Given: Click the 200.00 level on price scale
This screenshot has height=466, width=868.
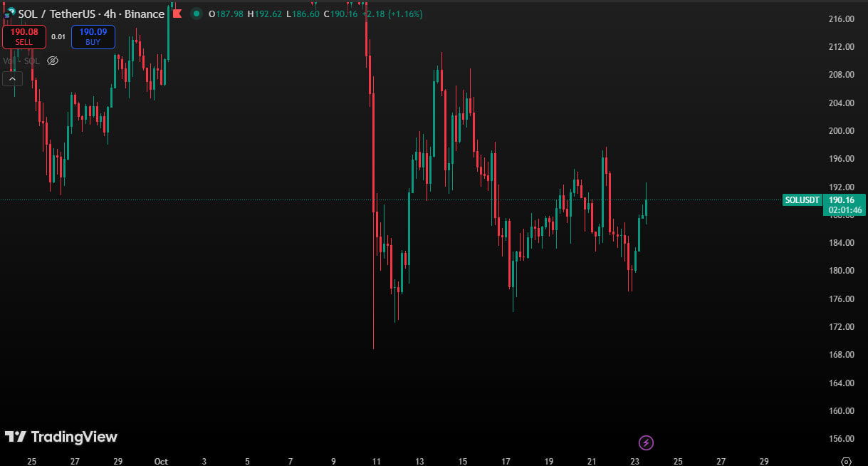Looking at the screenshot, I should (842, 130).
